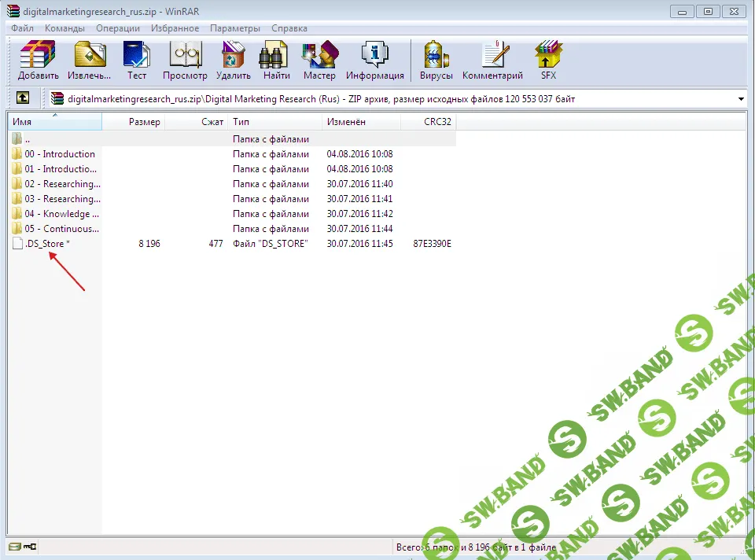The image size is (755, 560).
Task: Open the Просмотр (View) tool
Action: coord(185,61)
